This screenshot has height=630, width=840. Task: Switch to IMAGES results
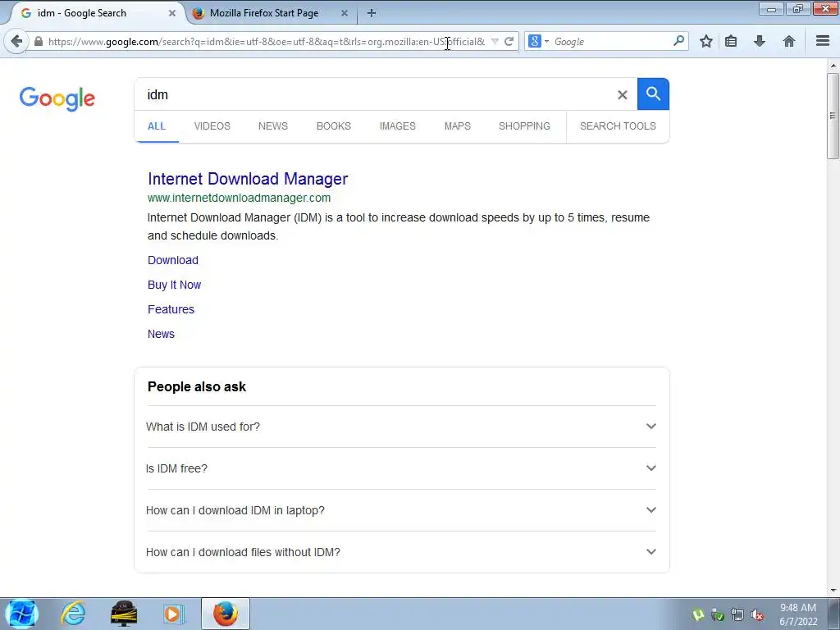coord(398,126)
